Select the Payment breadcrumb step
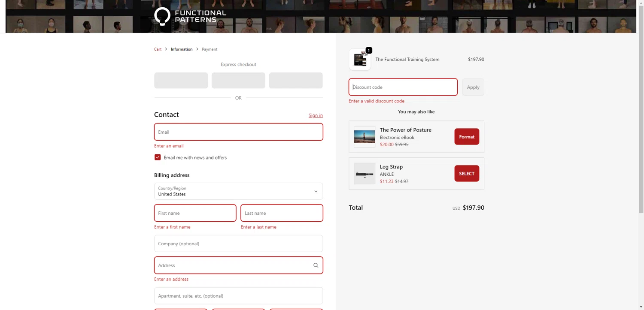The height and width of the screenshot is (310, 644). (x=210, y=49)
